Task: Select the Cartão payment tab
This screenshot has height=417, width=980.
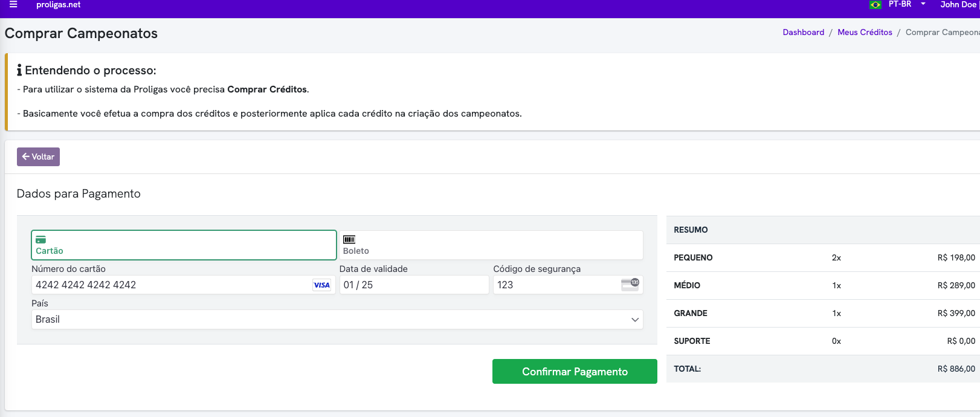Action: pos(184,245)
